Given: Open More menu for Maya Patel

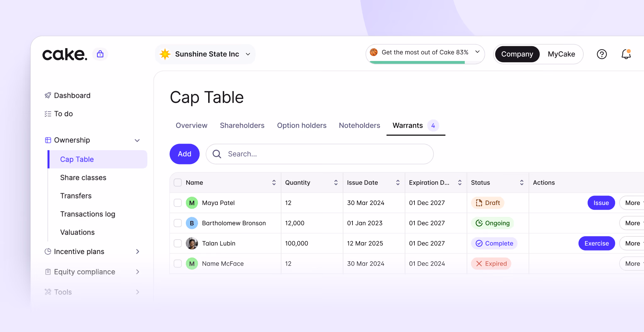Looking at the screenshot, I should click(632, 203).
